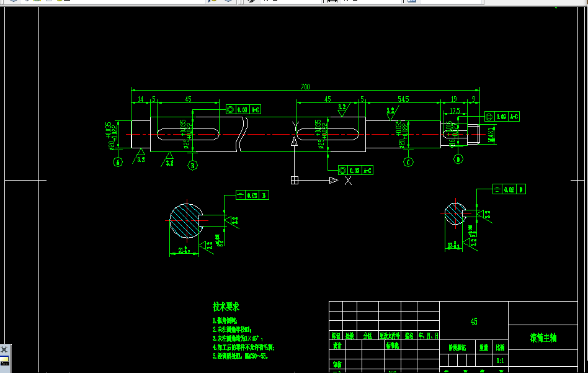This screenshot has height=373, width=588.
Task: Click the 分区 cell in the title block
Action: coord(367,336)
